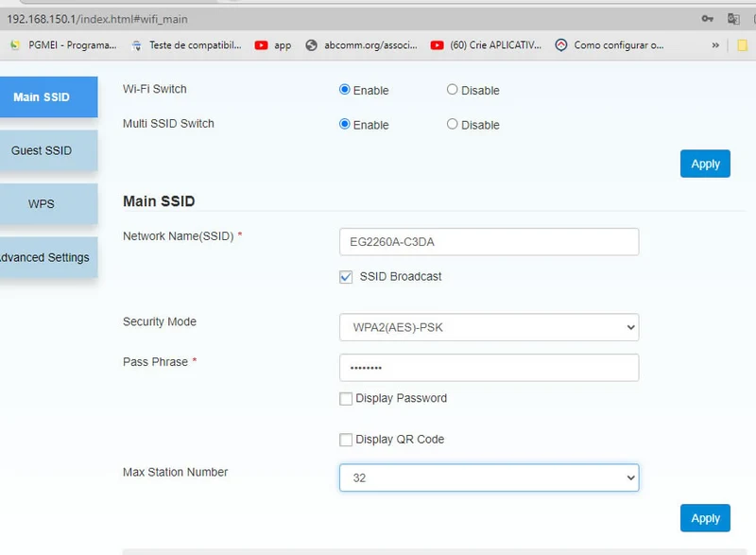Click the Wi-Fi Switch label

coord(155,89)
